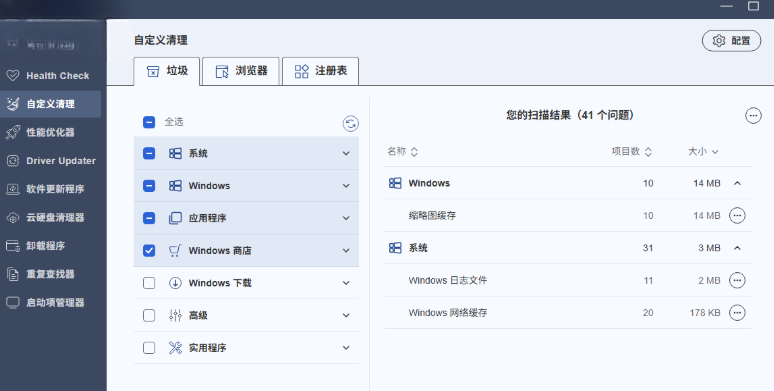
Task: Open 卸载程序 sidebar icon
Action: pyautogui.click(x=13, y=246)
